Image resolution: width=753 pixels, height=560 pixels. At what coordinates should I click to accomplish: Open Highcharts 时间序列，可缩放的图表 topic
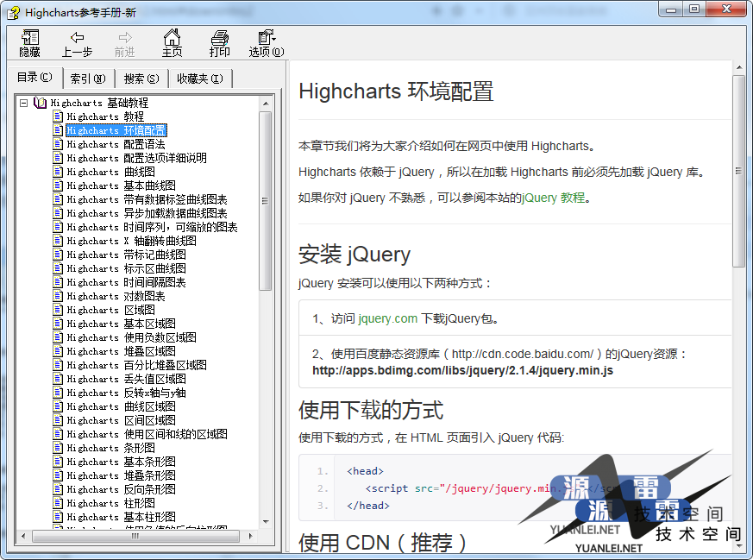click(152, 227)
